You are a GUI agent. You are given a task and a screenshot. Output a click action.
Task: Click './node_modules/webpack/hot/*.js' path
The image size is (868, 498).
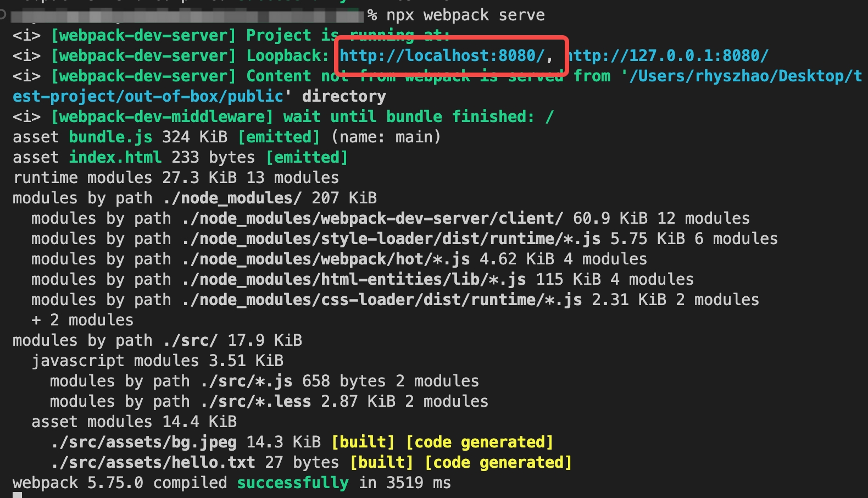[326, 259]
